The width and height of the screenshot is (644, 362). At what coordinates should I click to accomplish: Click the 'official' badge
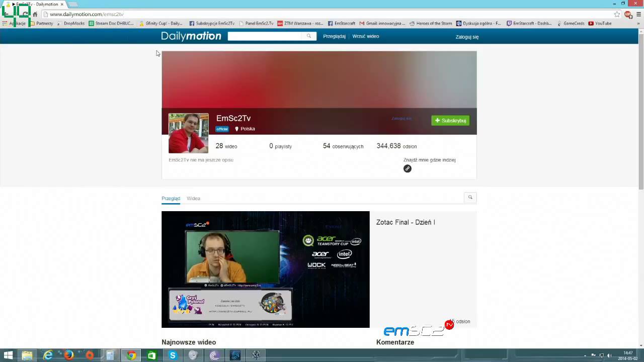coord(222,129)
